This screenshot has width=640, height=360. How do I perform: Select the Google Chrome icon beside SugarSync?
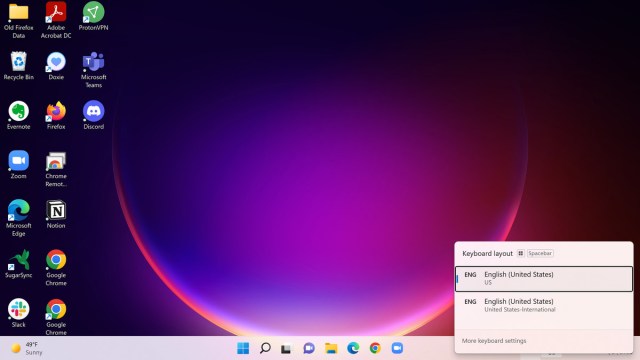pos(56,268)
